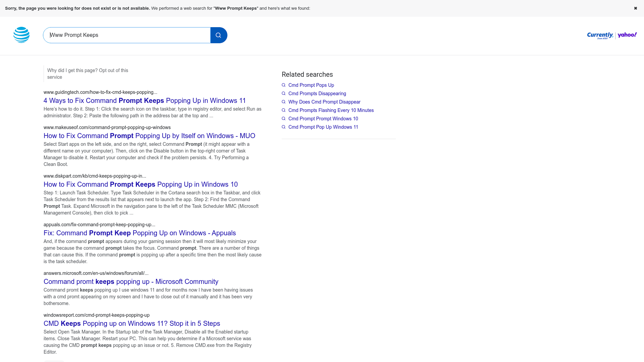Open the 4 Ways to Fix Command Prompt result
This screenshot has height=362, width=644.
click(145, 101)
